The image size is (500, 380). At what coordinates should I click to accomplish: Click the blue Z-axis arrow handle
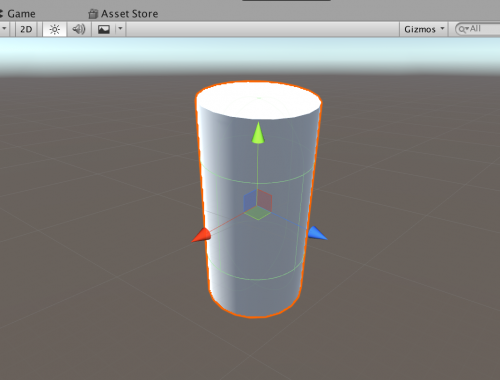pyautogui.click(x=317, y=233)
